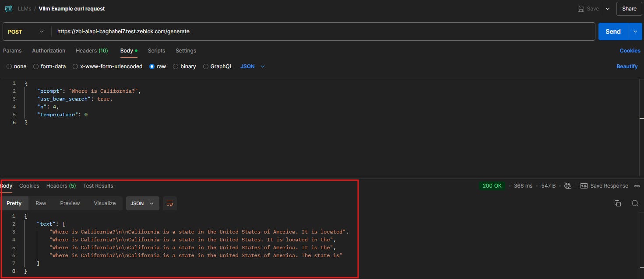Switch to the Params tab
The height and width of the screenshot is (279, 644).
point(12,51)
